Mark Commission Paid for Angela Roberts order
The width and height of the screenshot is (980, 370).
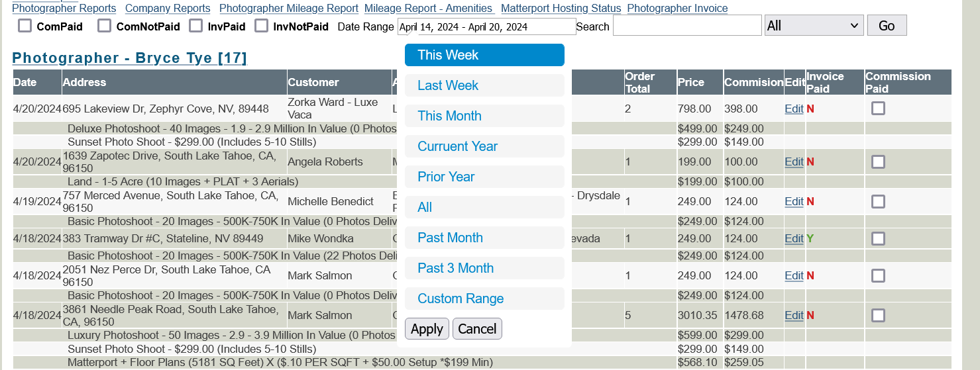878,162
